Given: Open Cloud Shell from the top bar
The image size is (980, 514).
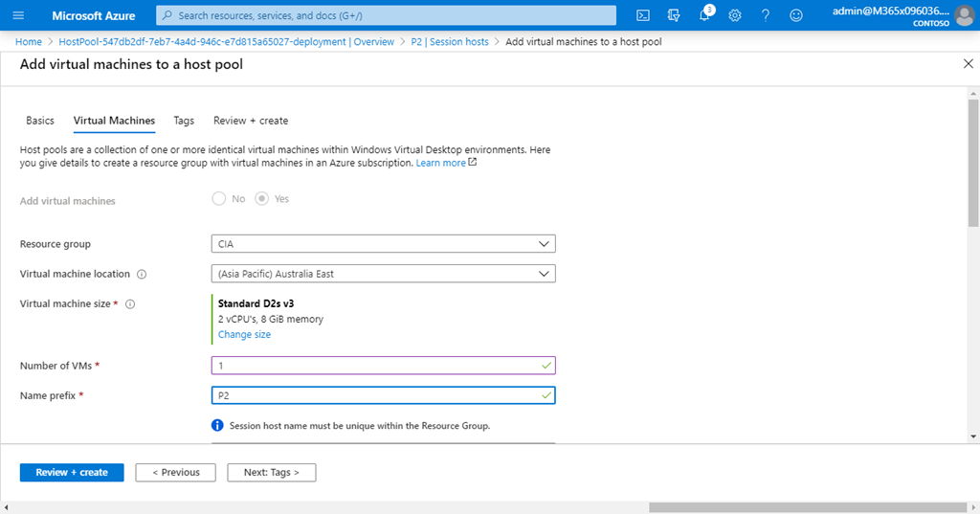Looking at the screenshot, I should (643, 15).
